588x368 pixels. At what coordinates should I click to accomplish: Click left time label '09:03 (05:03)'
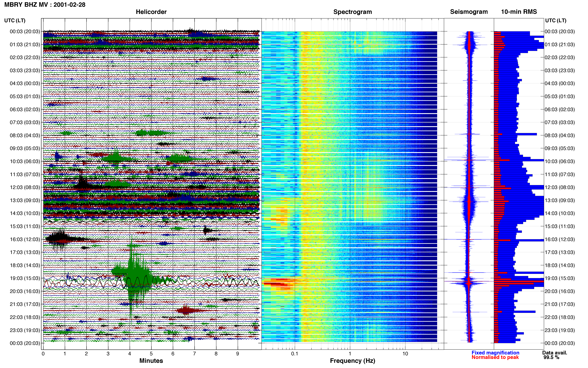tap(25, 148)
